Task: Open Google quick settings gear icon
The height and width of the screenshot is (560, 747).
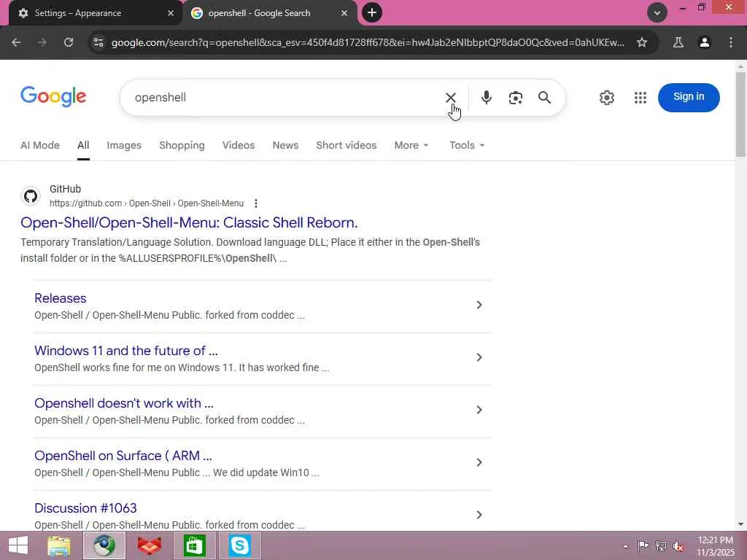Action: point(606,98)
